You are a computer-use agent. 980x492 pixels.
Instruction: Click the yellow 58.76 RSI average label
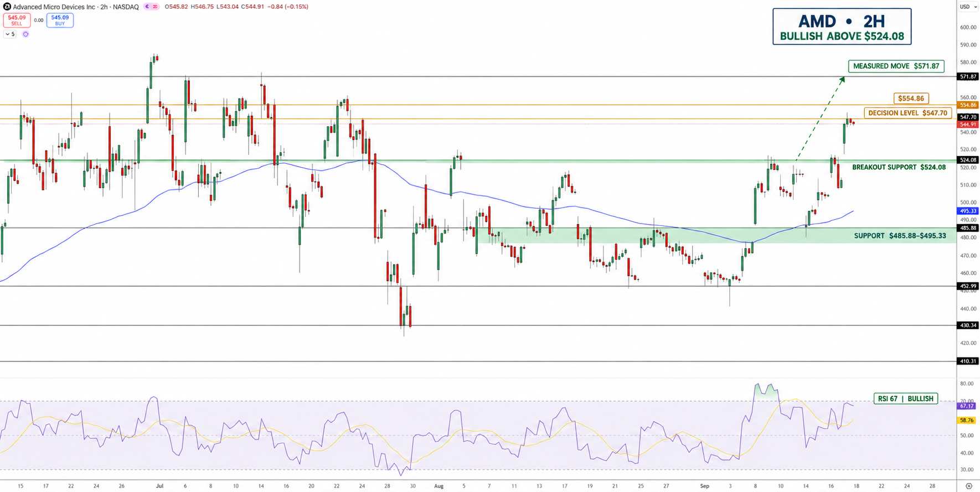click(x=967, y=421)
